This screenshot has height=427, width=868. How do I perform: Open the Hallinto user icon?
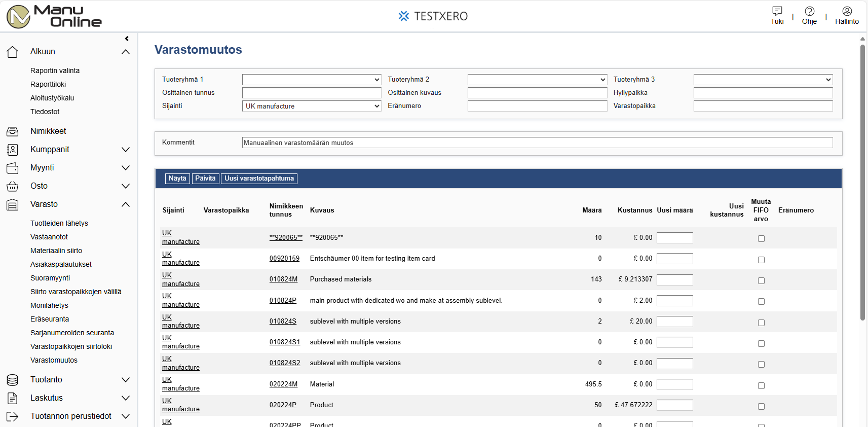(847, 11)
